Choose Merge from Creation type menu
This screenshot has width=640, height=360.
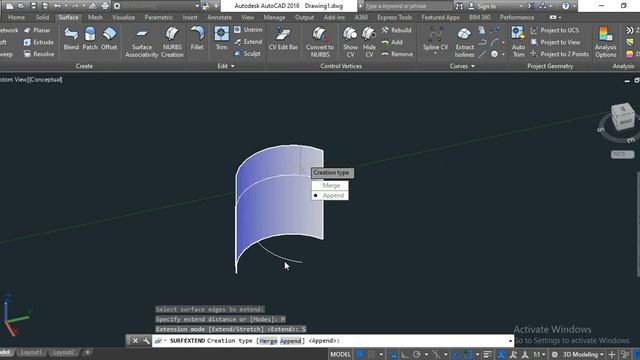coord(330,185)
